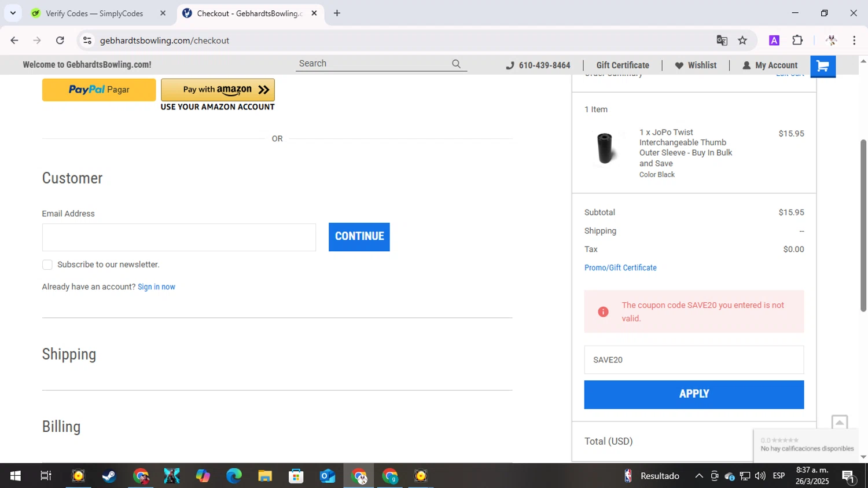View site information icon in address bar
This screenshot has width=868, height=488.
pos(87,41)
